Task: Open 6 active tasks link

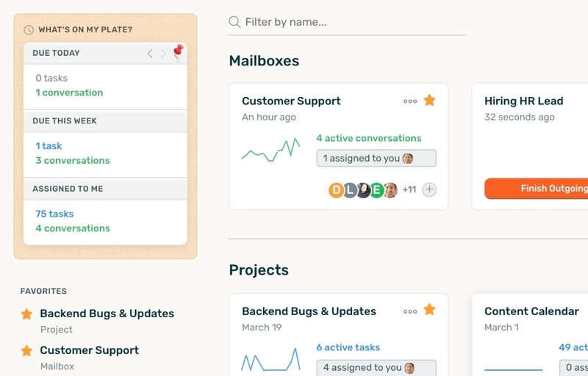Action: [x=348, y=347]
